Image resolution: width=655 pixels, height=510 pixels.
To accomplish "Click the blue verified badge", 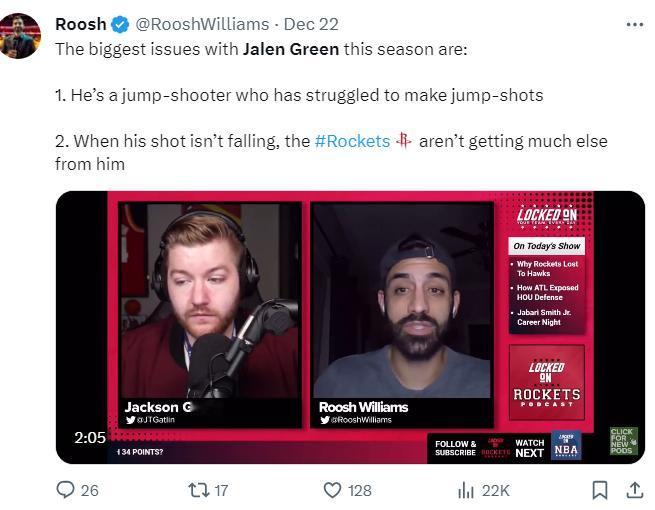I will (x=120, y=24).
